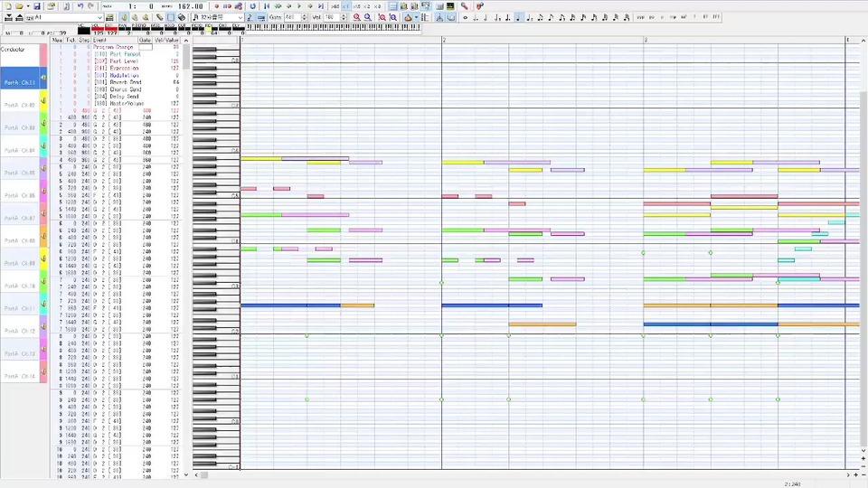The width and height of the screenshot is (868, 488).
Task: Choose the fff dynamics button
Action: pos(716,17)
